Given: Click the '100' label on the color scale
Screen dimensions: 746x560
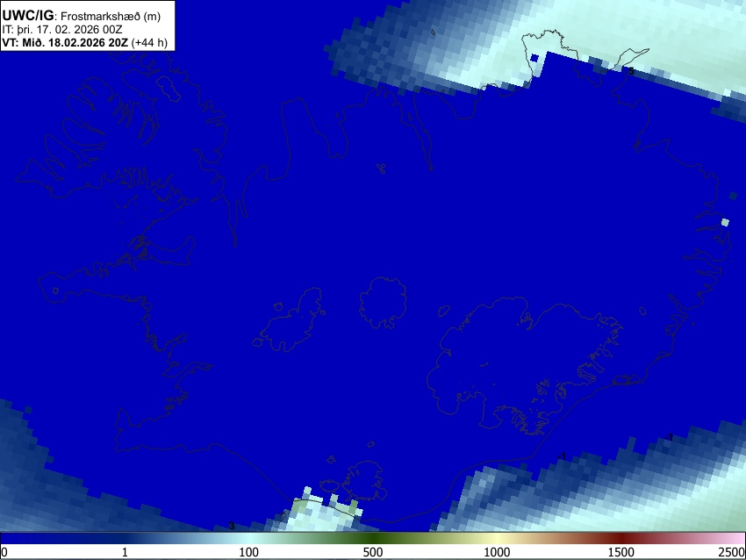Looking at the screenshot, I should 249,552.
